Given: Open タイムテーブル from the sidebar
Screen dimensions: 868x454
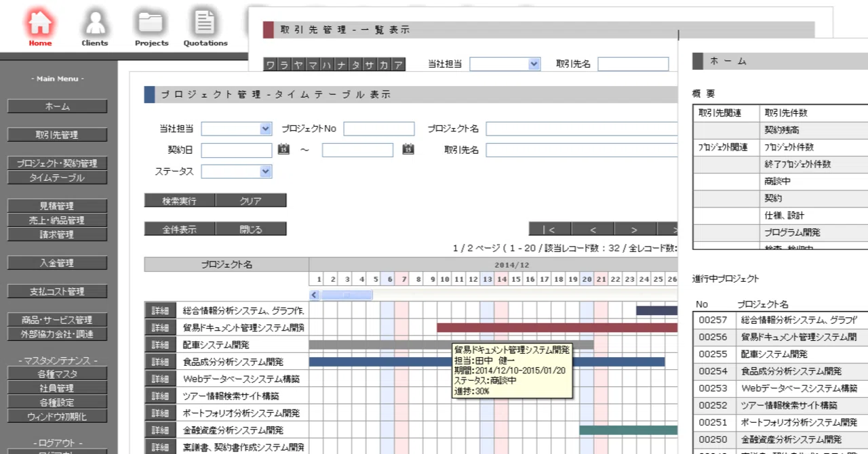Looking at the screenshot, I should tap(58, 178).
